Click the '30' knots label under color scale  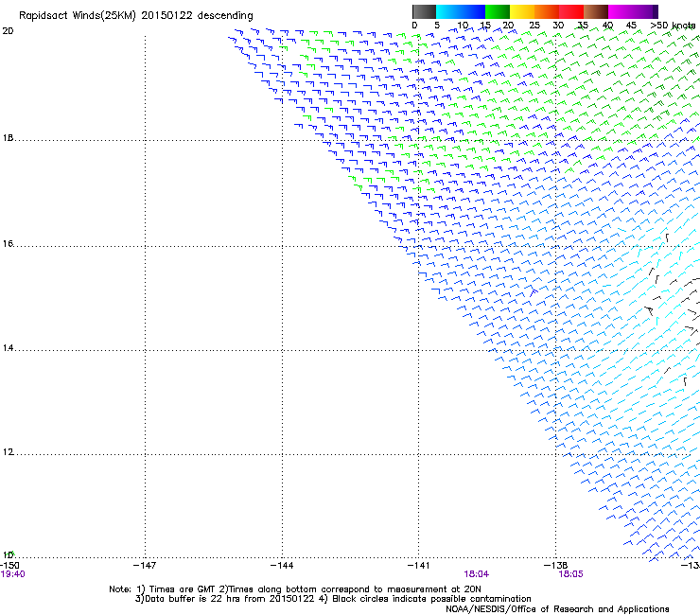click(558, 26)
